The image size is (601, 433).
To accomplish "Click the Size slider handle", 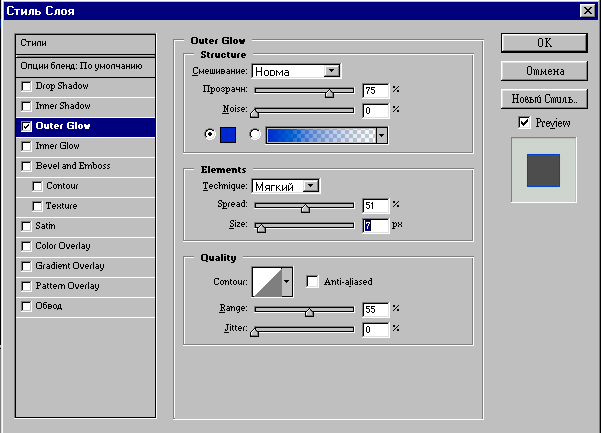I will point(261,228).
